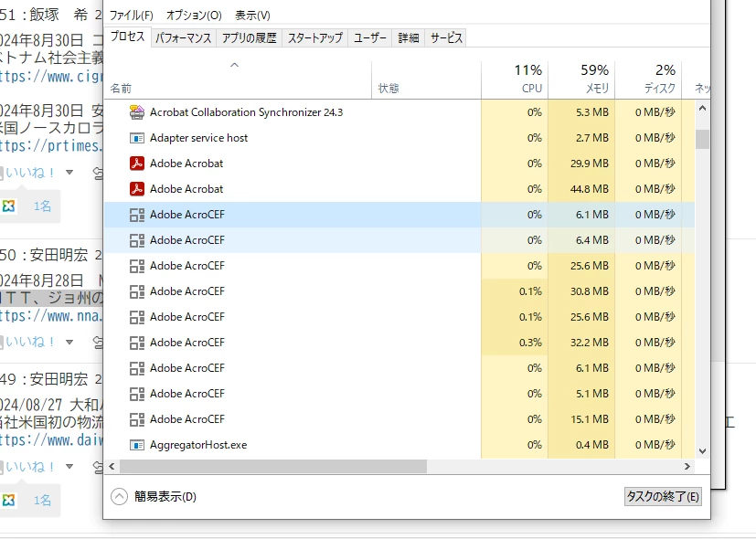Image resolution: width=756 pixels, height=539 pixels.
Task: Click the AggregatorHost.exe process icon
Action: 137,445
